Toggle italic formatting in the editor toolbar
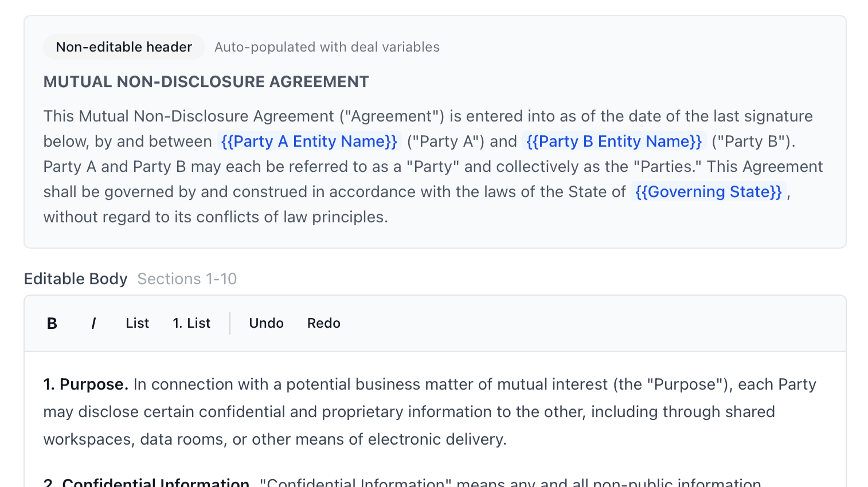The image size is (868, 487). coord(93,323)
